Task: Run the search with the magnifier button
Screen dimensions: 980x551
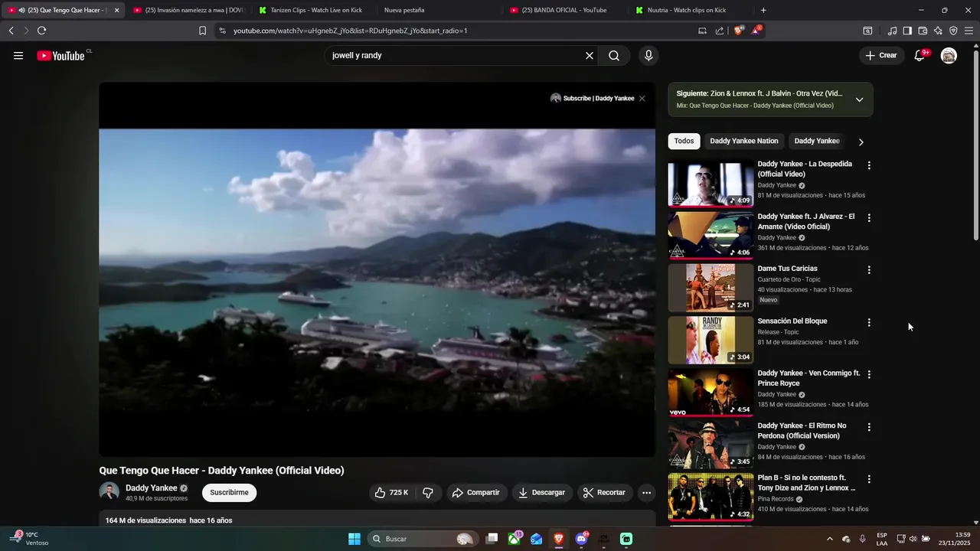Action: (x=614, y=55)
